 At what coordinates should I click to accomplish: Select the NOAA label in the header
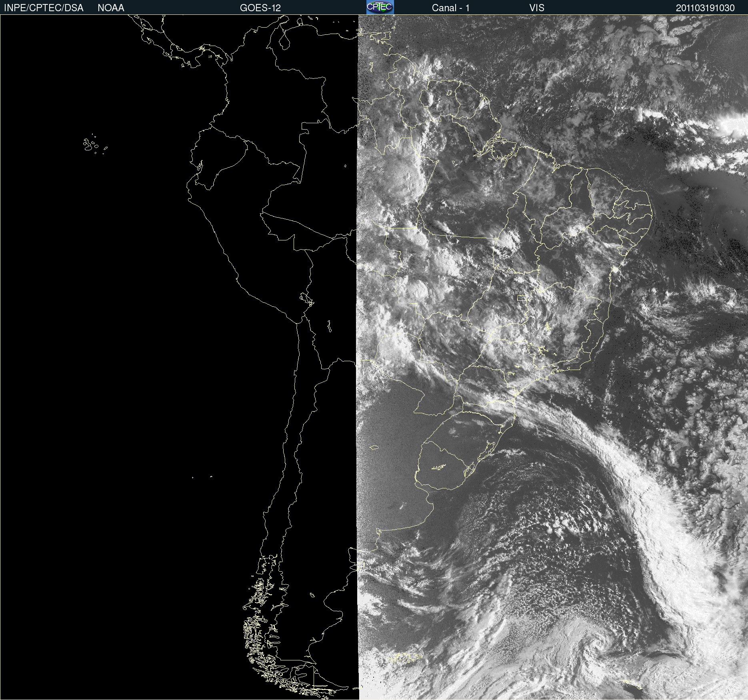click(111, 8)
